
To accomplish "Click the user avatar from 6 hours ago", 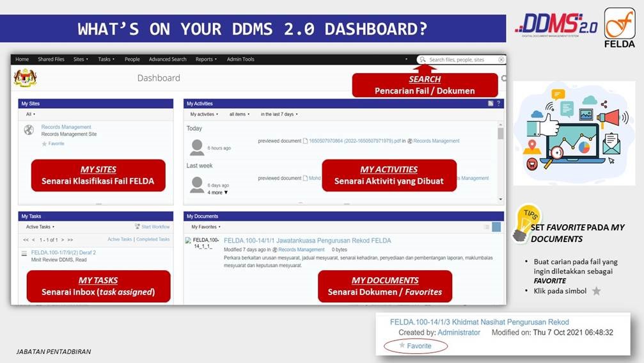I will [197, 148].
